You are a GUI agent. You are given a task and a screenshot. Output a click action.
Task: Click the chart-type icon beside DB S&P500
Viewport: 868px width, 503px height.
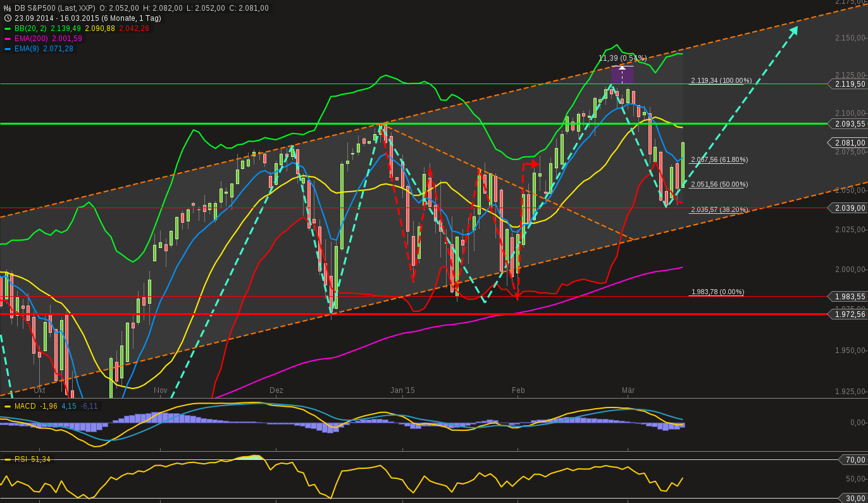[8, 8]
